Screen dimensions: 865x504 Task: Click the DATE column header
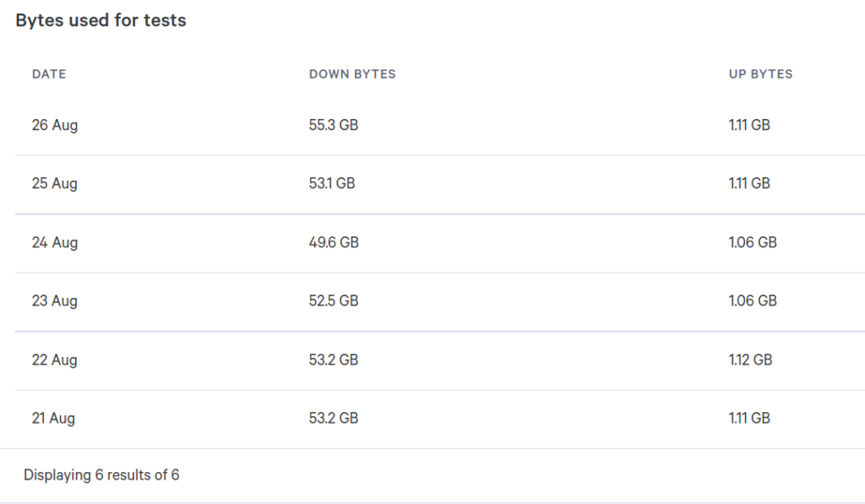coord(49,74)
